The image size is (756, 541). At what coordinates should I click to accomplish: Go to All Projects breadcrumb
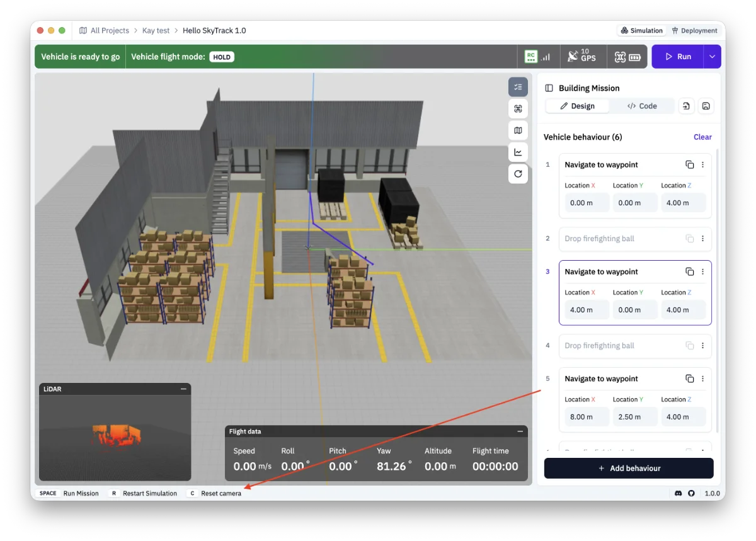[110, 30]
